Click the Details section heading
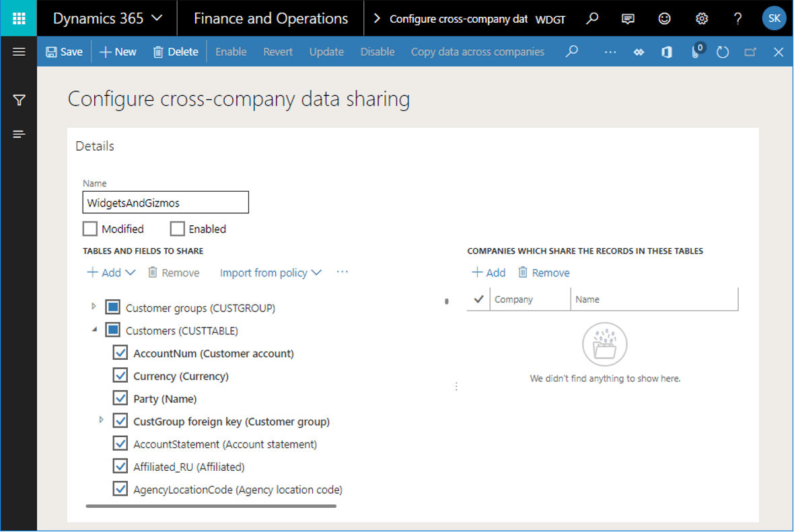Screen dimensions: 794x532 pos(95,147)
